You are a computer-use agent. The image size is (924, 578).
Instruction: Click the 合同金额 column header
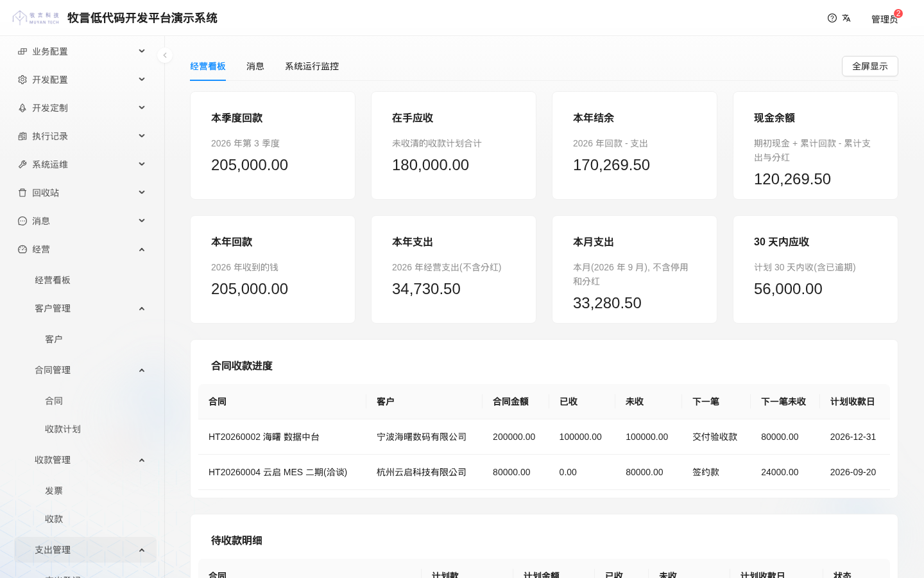pyautogui.click(x=511, y=401)
